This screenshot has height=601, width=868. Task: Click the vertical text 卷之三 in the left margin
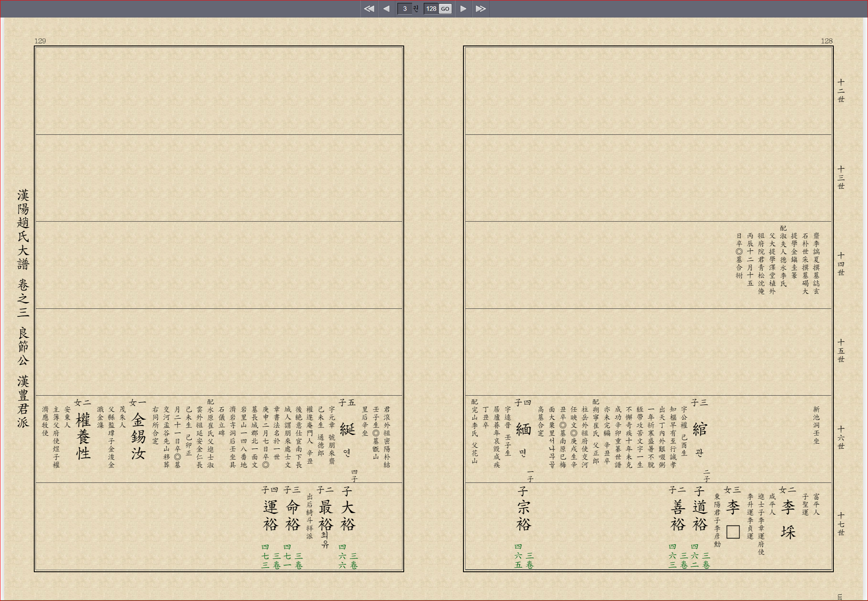pyautogui.click(x=23, y=298)
